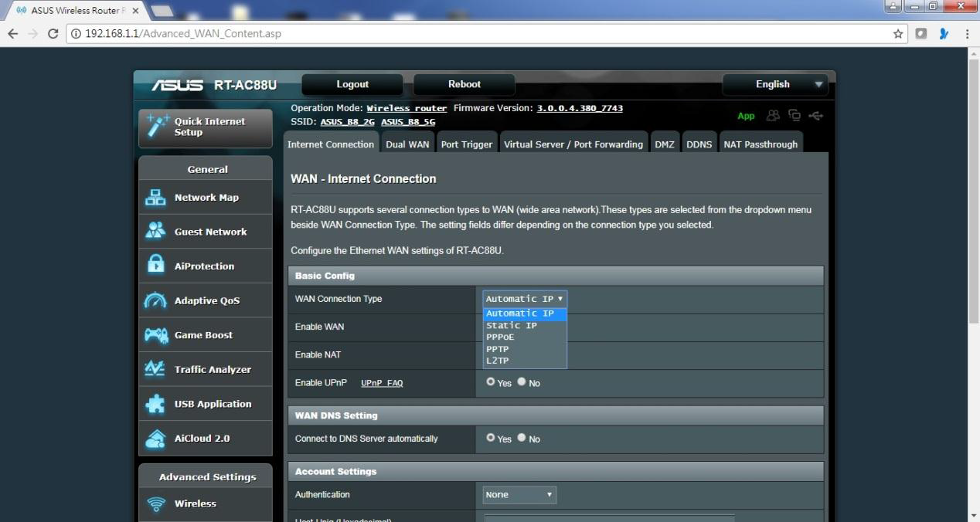Open the DDNS tab
980x522 pixels.
coord(699,144)
